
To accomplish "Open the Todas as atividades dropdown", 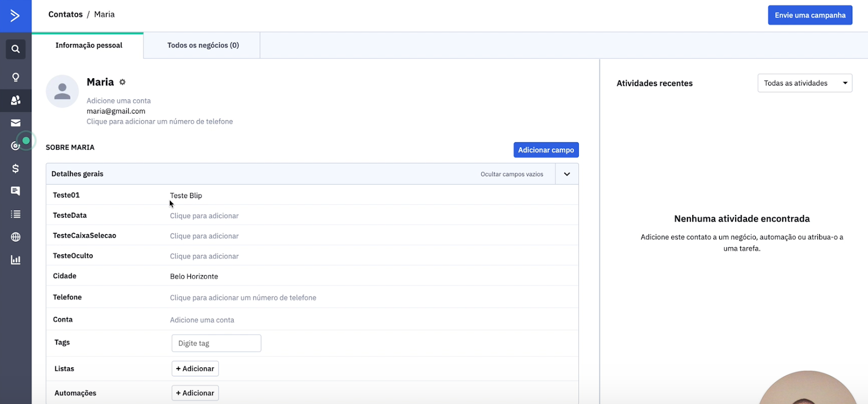I will (x=805, y=83).
